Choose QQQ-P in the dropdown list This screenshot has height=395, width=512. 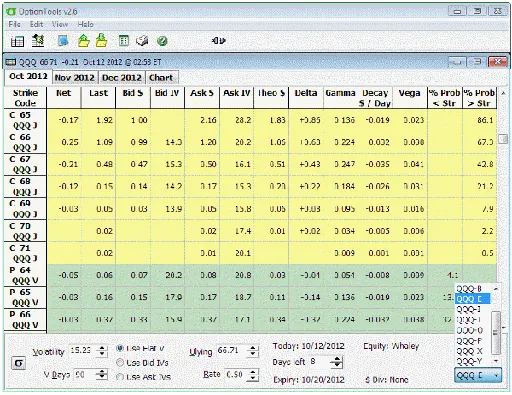[472, 341]
